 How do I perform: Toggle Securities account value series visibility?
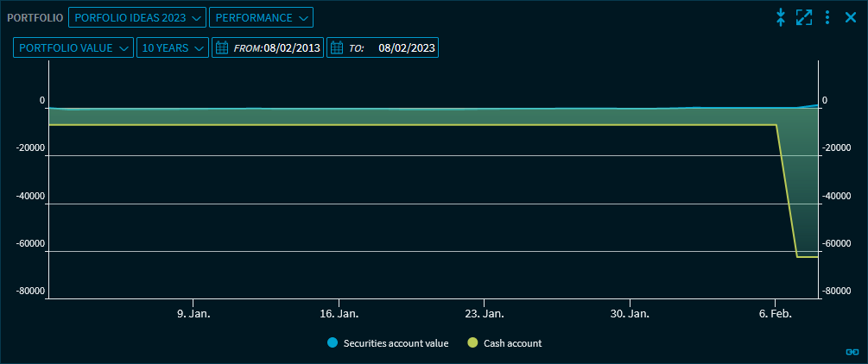click(388, 343)
